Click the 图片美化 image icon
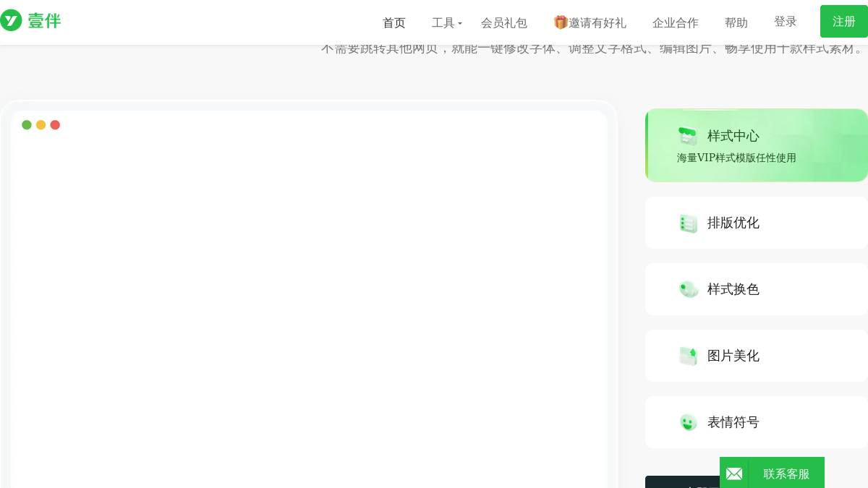The width and height of the screenshot is (868, 488). [x=688, y=356]
